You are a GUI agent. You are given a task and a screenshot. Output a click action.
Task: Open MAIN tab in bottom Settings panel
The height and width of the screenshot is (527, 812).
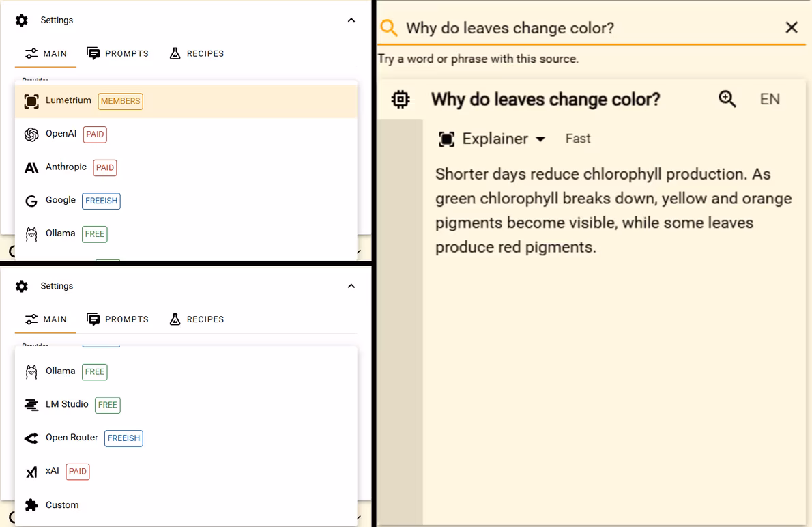[x=46, y=319]
